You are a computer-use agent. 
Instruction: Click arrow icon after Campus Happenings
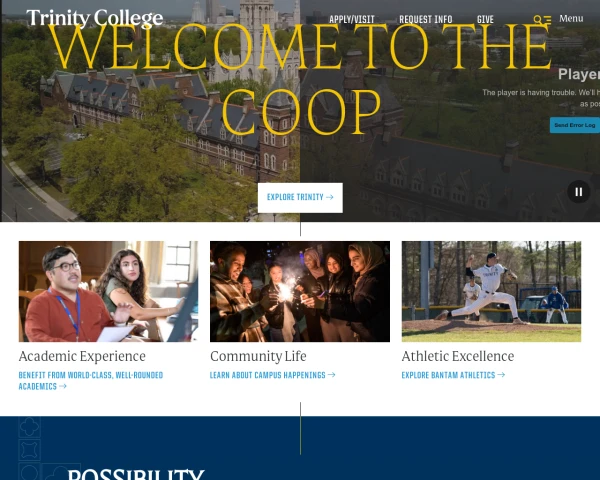coord(331,375)
